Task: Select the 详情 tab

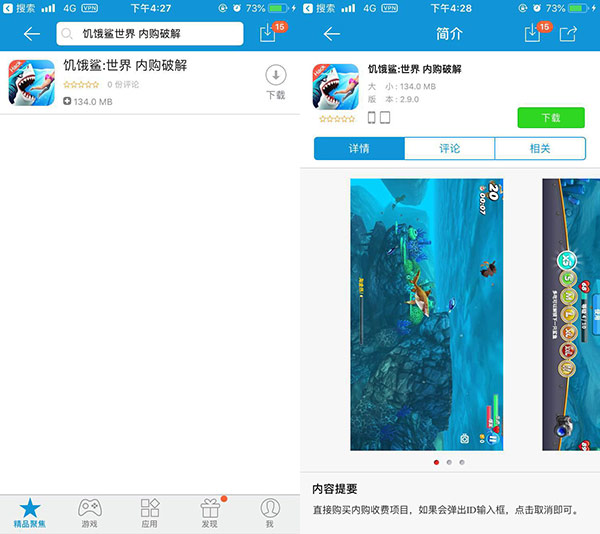Action: [x=359, y=148]
